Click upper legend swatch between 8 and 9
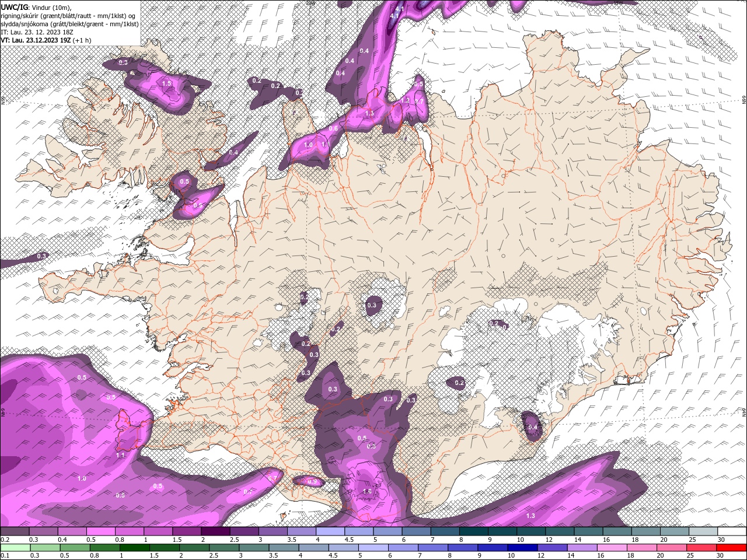Screen dimensions: 747x560 [474, 531]
